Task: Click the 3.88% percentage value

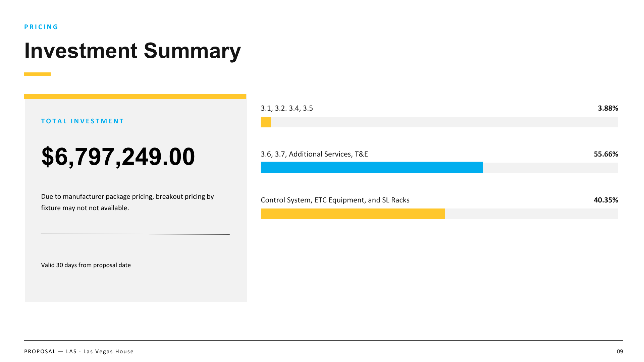Action: tap(608, 108)
